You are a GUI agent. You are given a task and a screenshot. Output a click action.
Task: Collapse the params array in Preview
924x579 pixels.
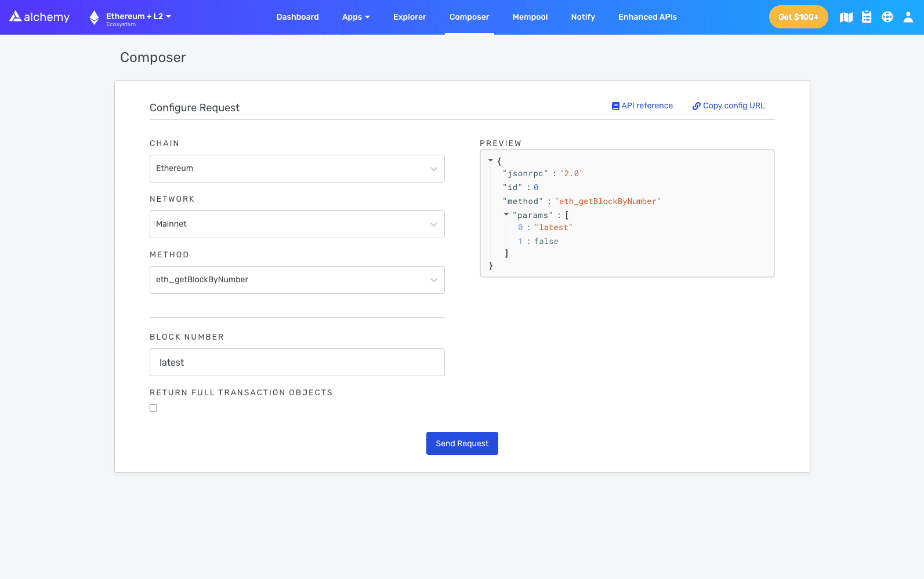(506, 214)
